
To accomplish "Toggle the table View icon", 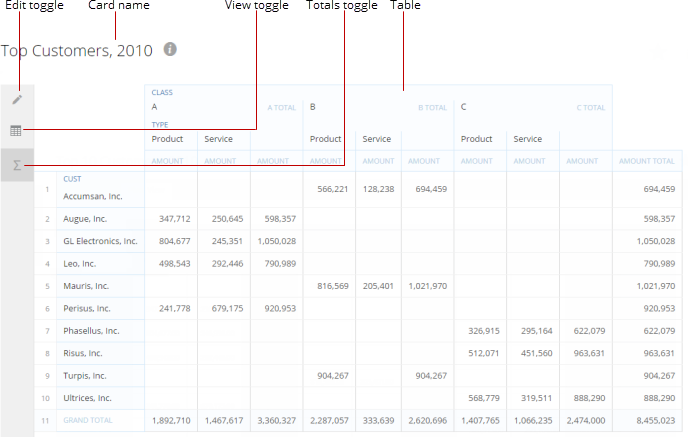I will point(16,131).
